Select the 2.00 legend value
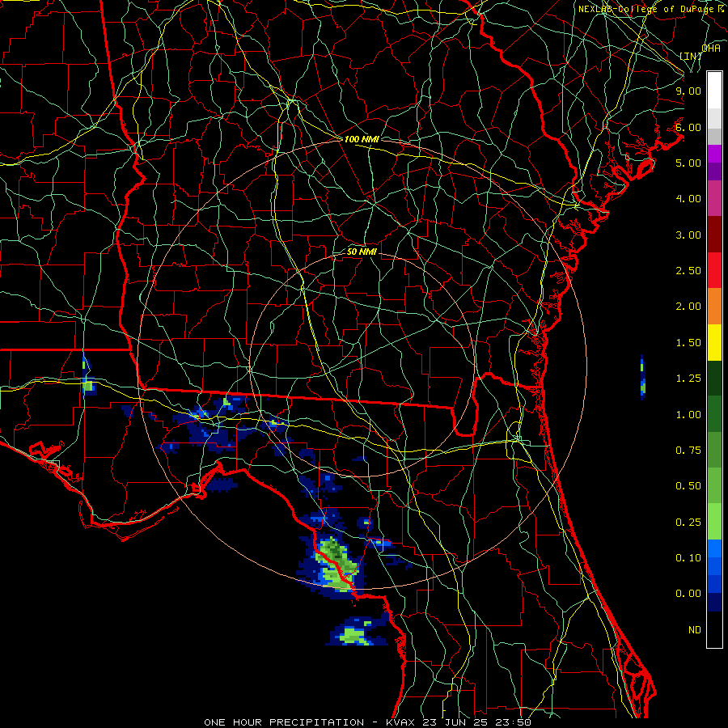The width and height of the screenshot is (728, 728). [x=688, y=307]
